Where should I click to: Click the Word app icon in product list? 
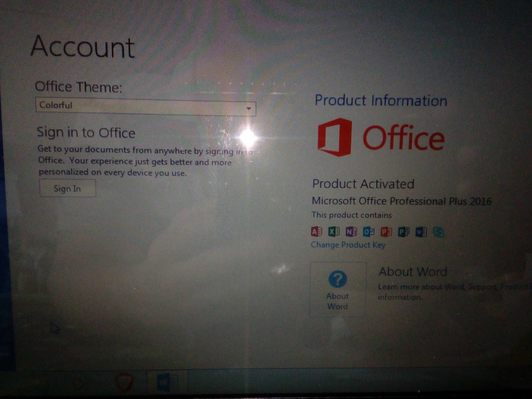click(x=421, y=232)
